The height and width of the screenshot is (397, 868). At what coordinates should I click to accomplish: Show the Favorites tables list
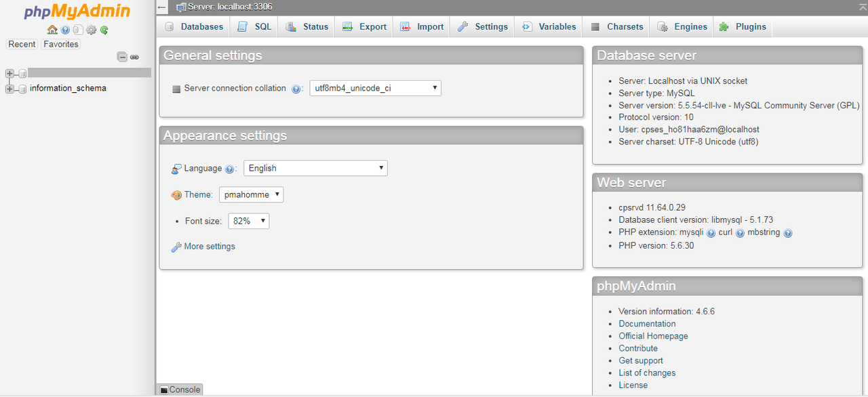point(61,44)
